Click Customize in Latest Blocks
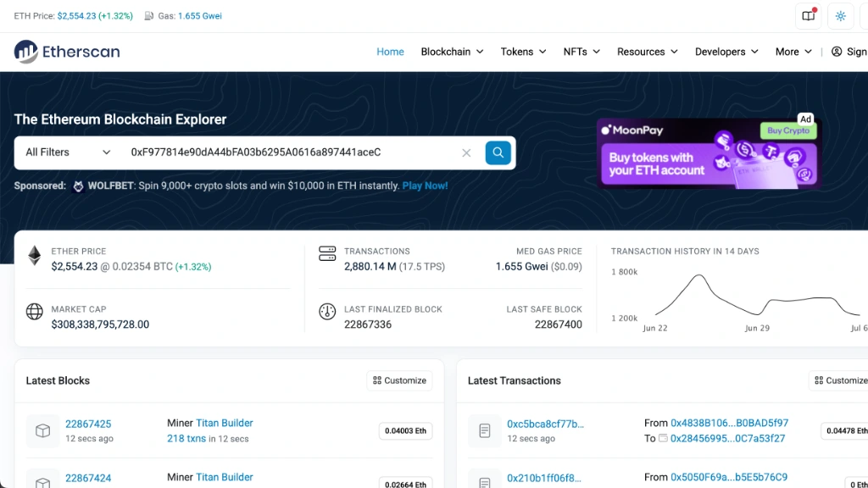This screenshot has width=868, height=488. [400, 380]
